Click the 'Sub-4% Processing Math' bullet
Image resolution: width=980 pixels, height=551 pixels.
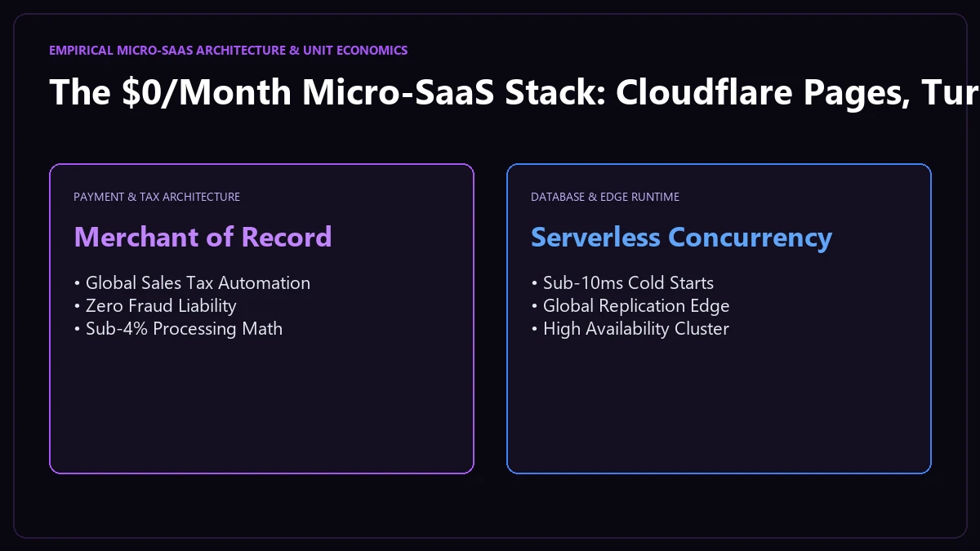pyautogui.click(x=178, y=329)
